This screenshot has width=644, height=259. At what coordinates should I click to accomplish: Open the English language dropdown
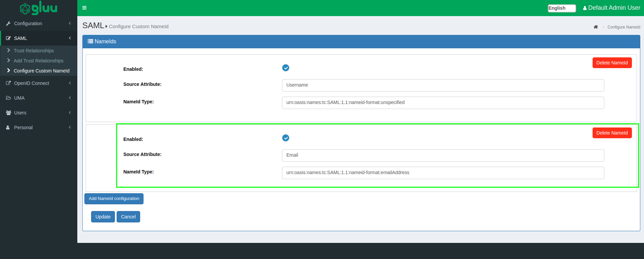click(561, 8)
